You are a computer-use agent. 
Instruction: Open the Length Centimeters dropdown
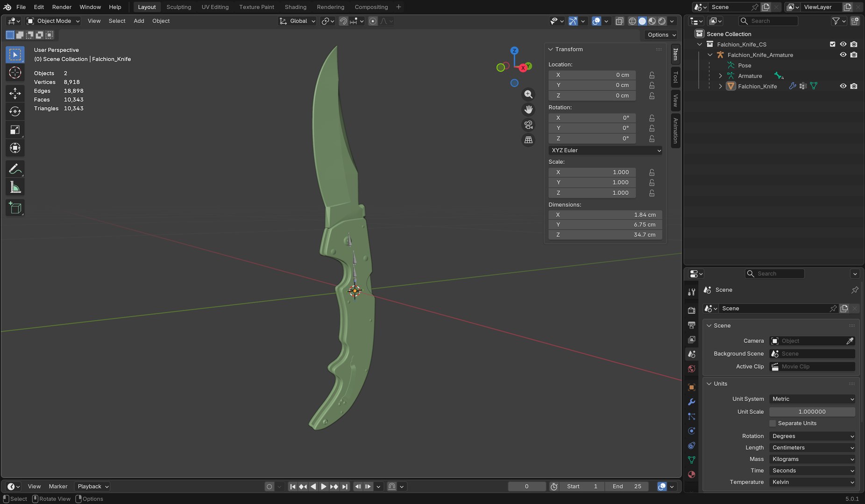click(x=812, y=448)
